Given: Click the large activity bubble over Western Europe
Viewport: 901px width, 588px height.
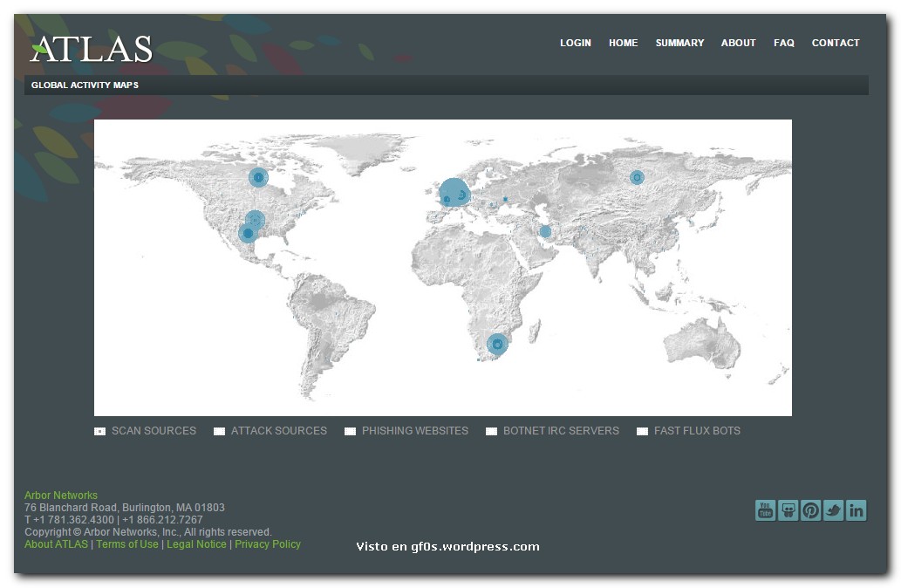Looking at the screenshot, I should point(454,192).
